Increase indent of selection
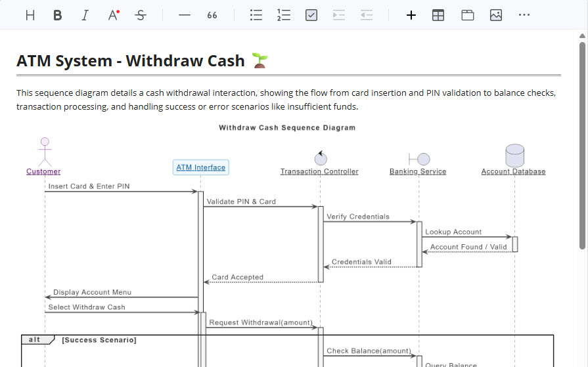 [338, 15]
